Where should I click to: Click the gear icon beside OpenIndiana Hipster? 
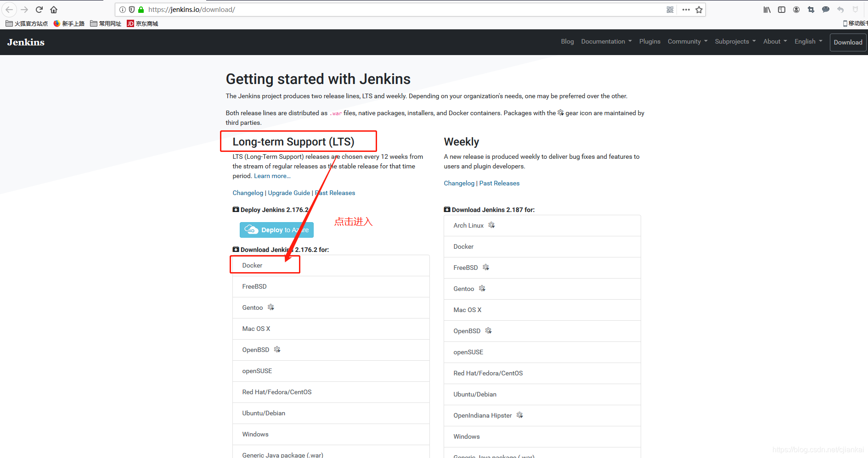519,415
